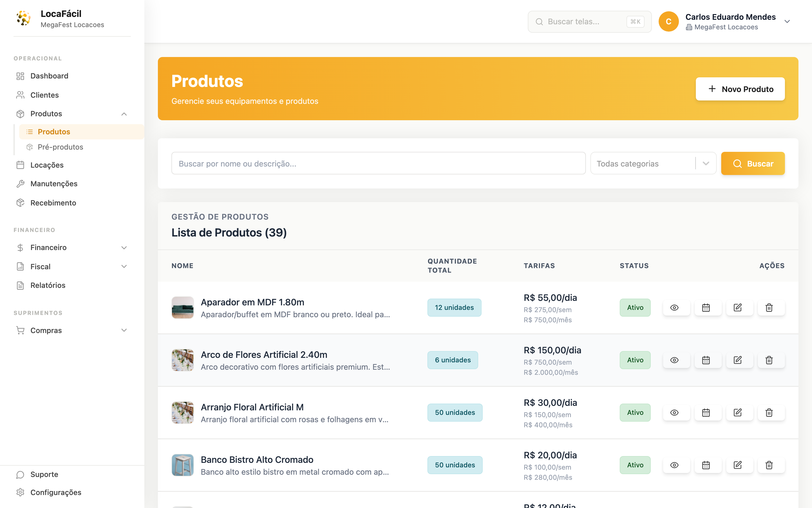Click the STATUS column header
This screenshot has width=812, height=508.
point(634,266)
